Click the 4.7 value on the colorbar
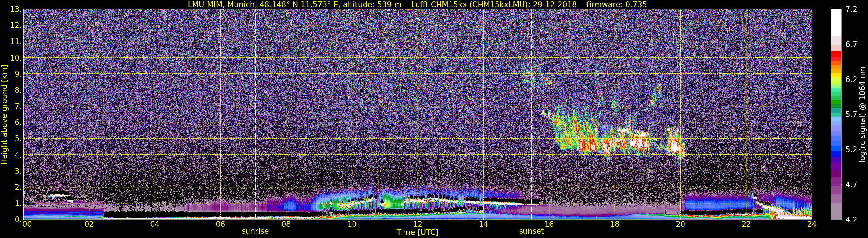The height and width of the screenshot is (238, 868). (x=851, y=185)
